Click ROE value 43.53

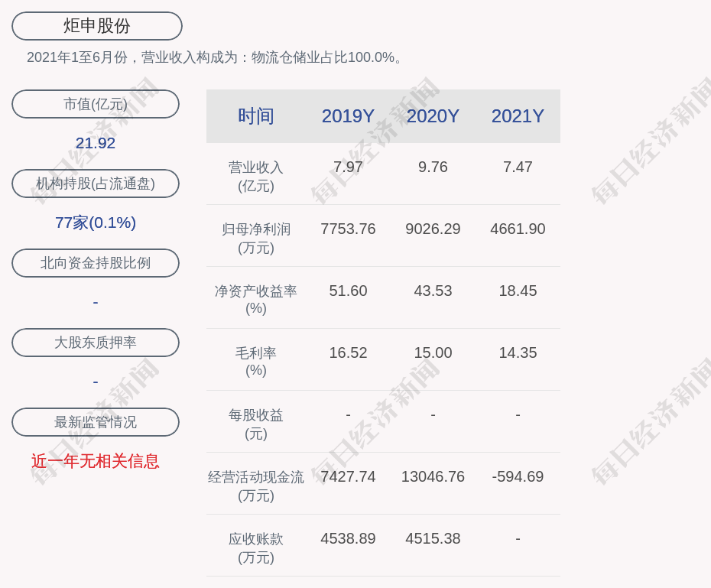click(x=433, y=291)
